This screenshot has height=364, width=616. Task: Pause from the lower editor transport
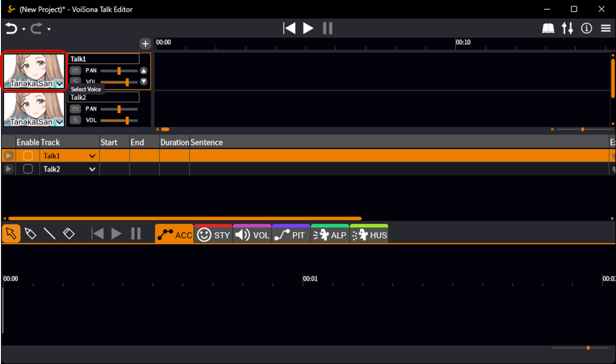[x=136, y=234]
